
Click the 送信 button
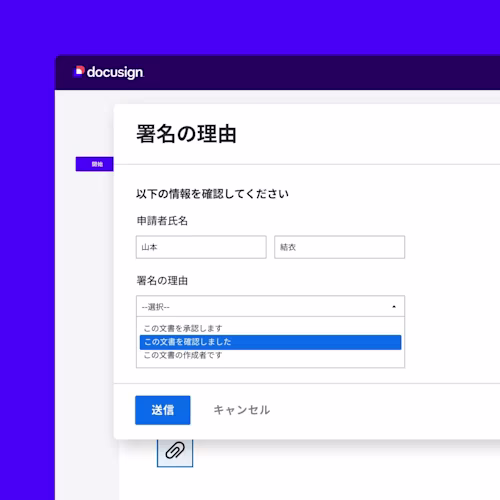coord(163,410)
